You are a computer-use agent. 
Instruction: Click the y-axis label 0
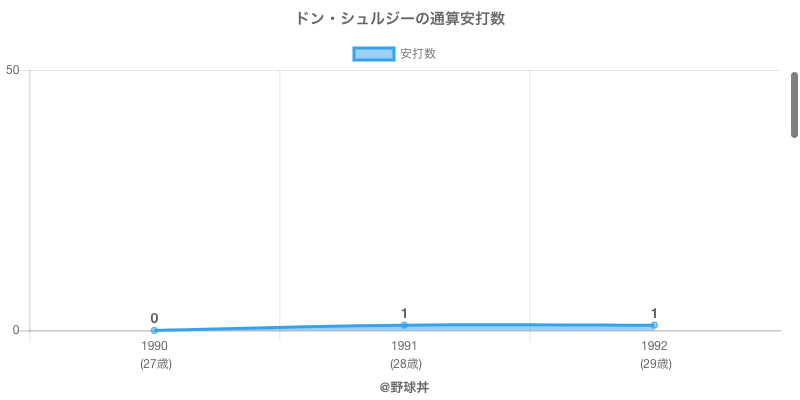point(16,331)
